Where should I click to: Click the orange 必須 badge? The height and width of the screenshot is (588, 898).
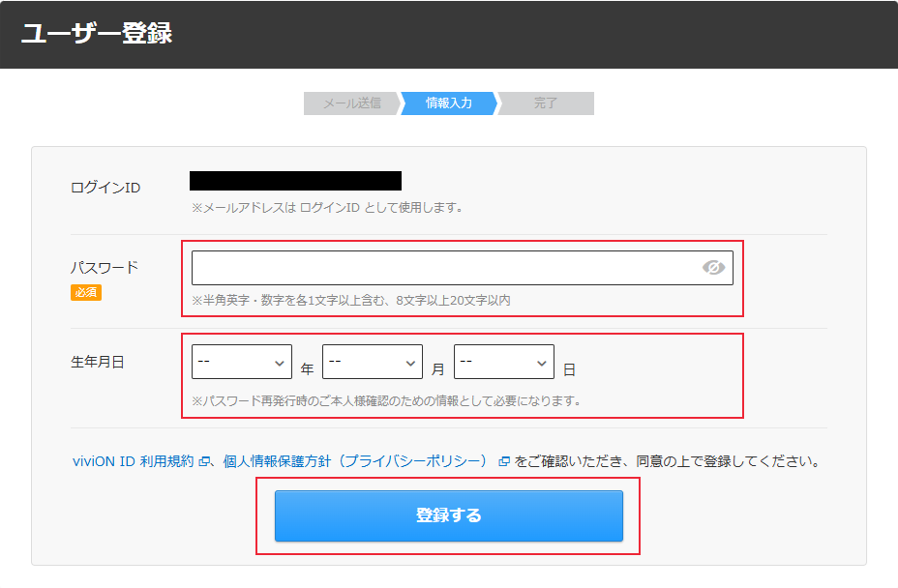86,292
